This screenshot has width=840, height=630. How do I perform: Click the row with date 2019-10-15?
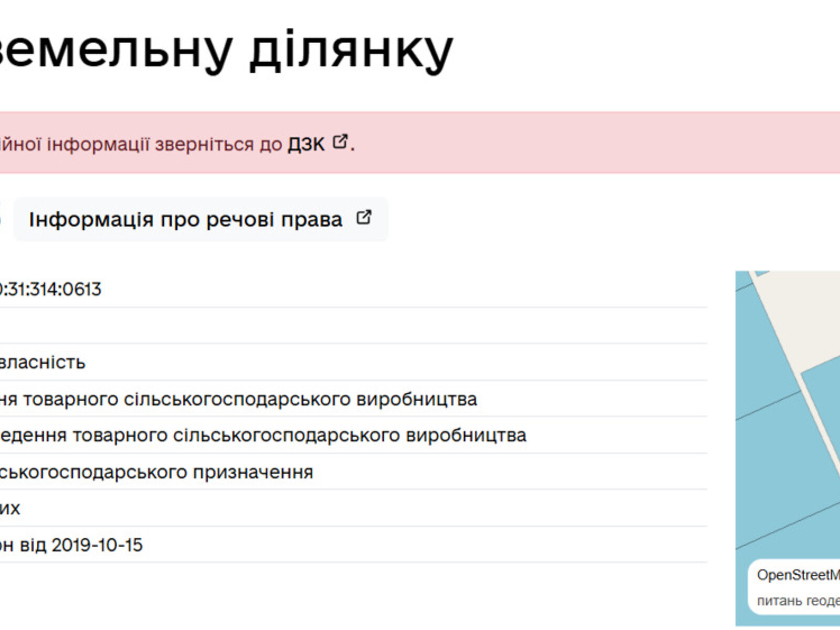coord(71,545)
